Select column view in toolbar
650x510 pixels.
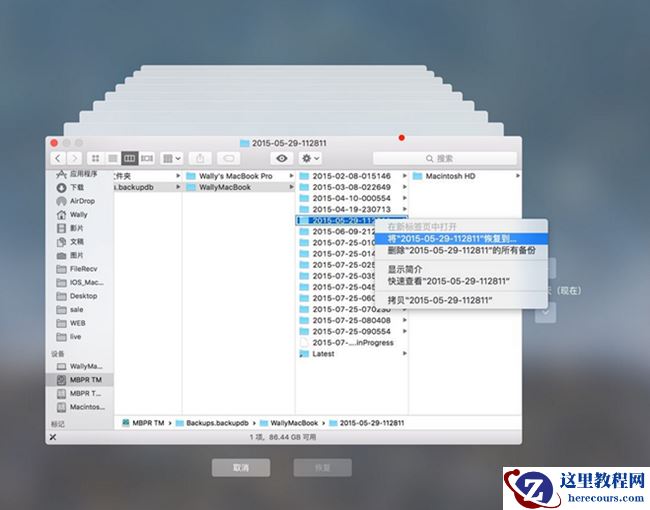pos(129,158)
